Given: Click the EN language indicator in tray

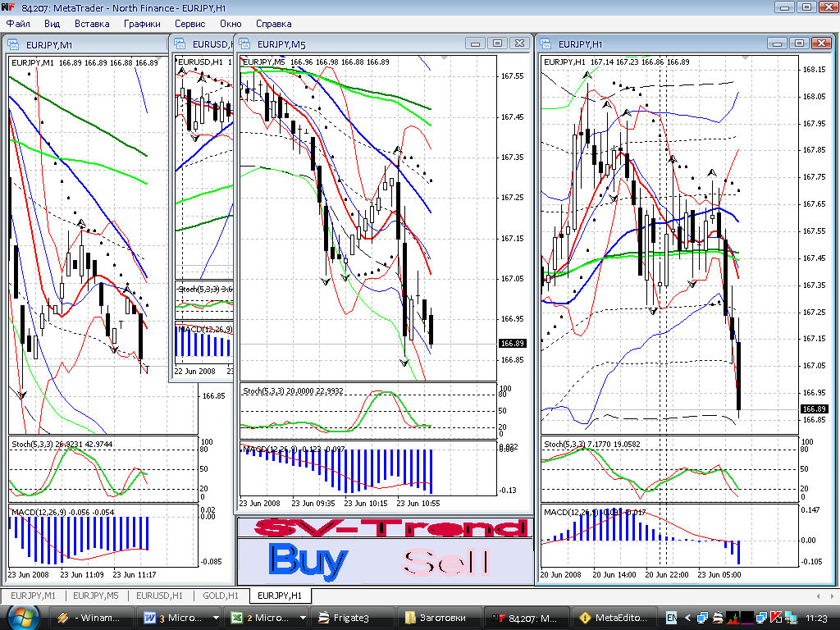Looking at the screenshot, I should pyautogui.click(x=670, y=618).
